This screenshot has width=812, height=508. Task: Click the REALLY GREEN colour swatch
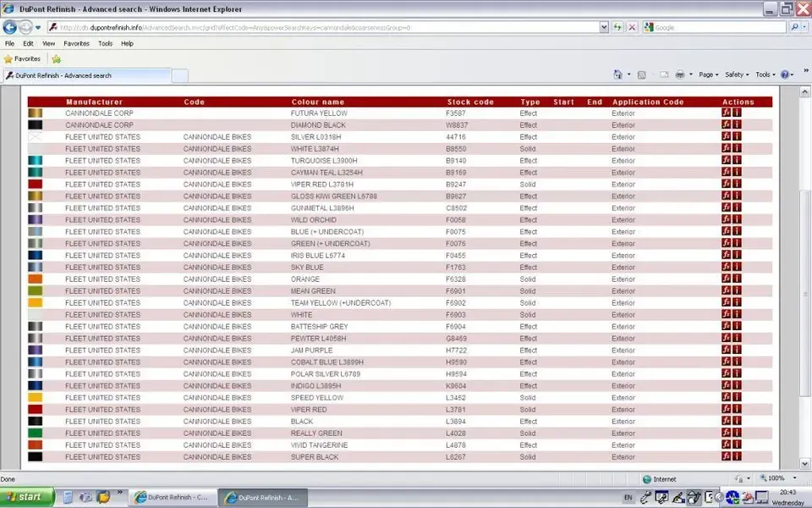36,433
